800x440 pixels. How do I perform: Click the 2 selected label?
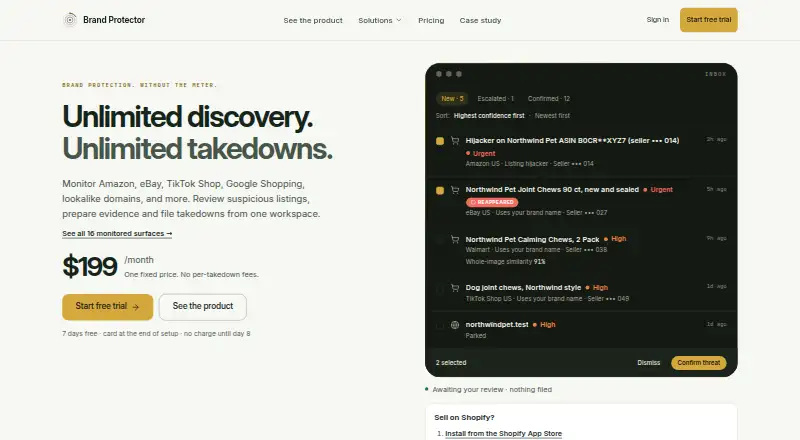click(451, 363)
